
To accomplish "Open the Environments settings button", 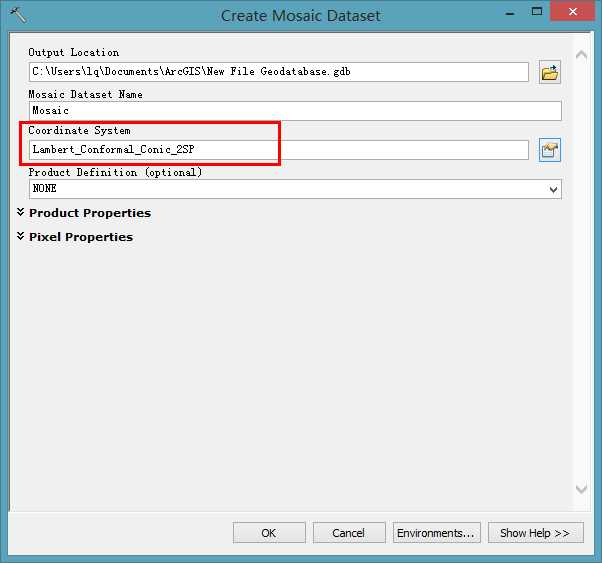I will (436, 533).
